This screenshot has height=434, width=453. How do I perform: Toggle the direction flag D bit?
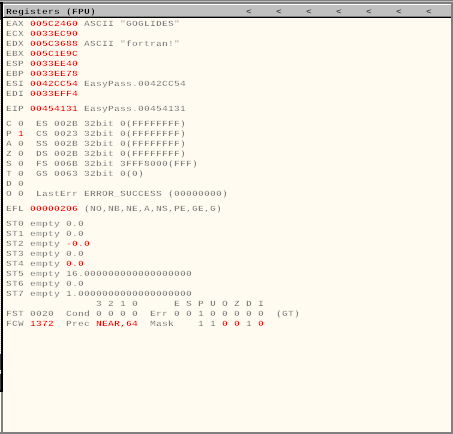click(x=21, y=184)
